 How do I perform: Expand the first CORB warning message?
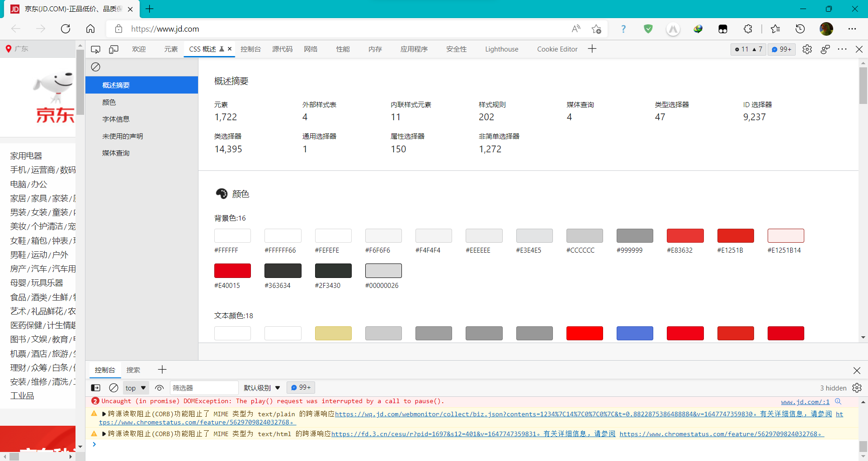[x=104, y=414]
